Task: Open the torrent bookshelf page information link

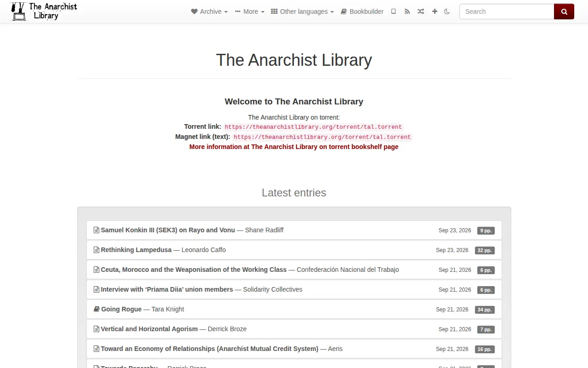Action: pos(294,147)
